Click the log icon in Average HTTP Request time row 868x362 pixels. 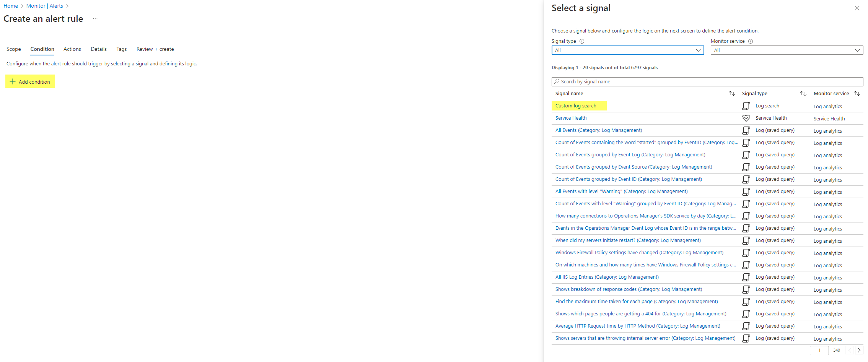click(746, 326)
